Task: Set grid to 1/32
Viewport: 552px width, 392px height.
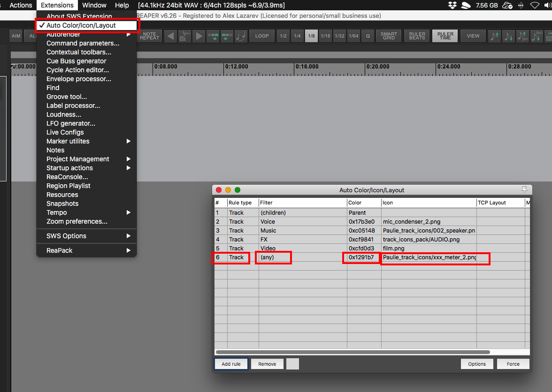Action: pyautogui.click(x=339, y=36)
